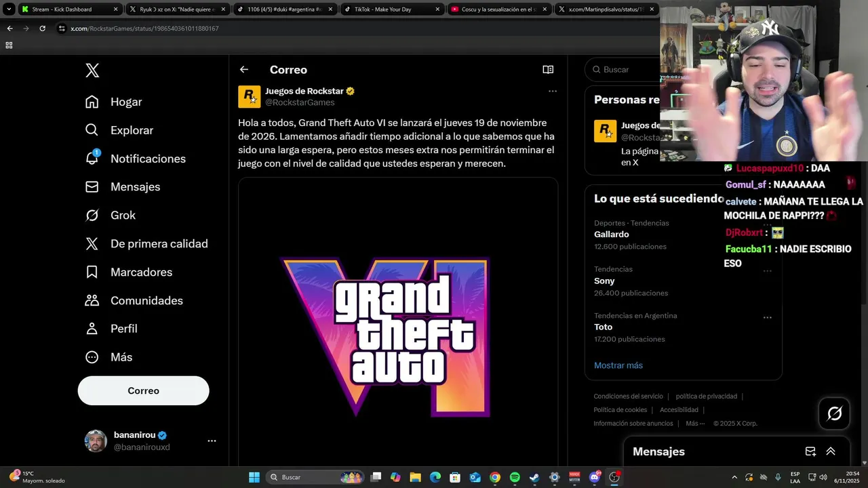Switch to the Martinpdisalvo status tab
This screenshot has width=868, height=488.
606,9
